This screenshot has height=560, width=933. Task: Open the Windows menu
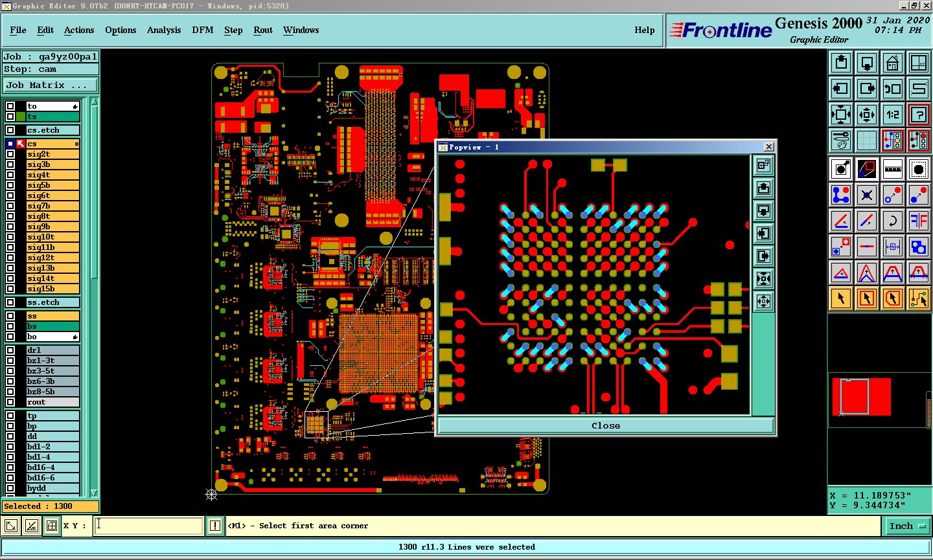pyautogui.click(x=301, y=30)
